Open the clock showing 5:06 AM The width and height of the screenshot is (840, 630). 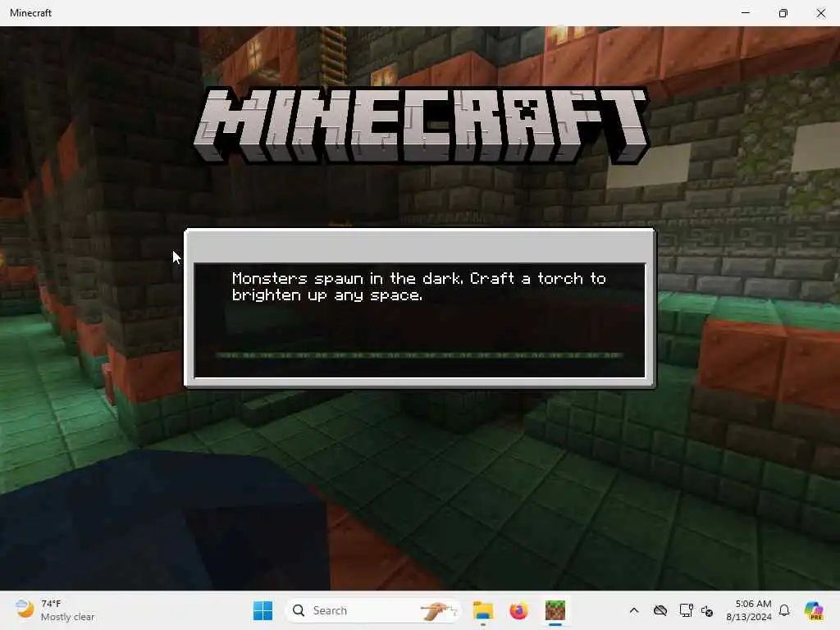pyautogui.click(x=748, y=610)
